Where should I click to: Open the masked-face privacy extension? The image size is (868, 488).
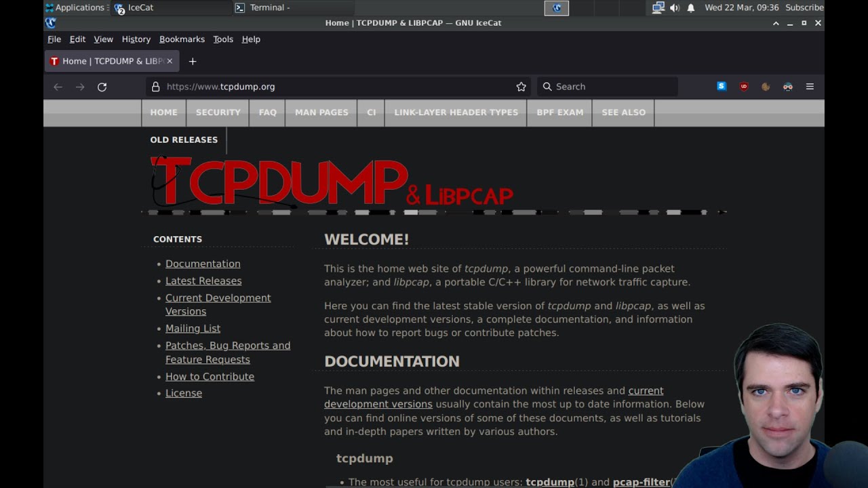pos(787,87)
